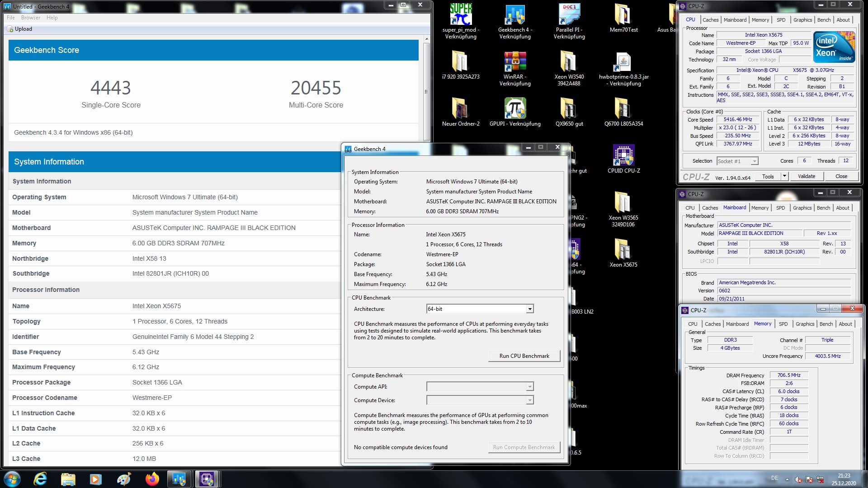The width and height of the screenshot is (868, 488).
Task: Launch Internet Explorer from taskbar
Action: [x=40, y=479]
